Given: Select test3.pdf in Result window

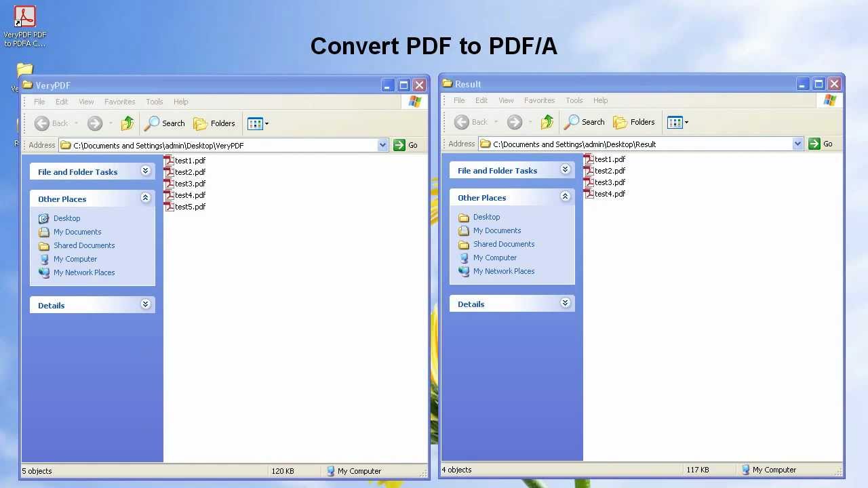Looking at the screenshot, I should click(604, 182).
